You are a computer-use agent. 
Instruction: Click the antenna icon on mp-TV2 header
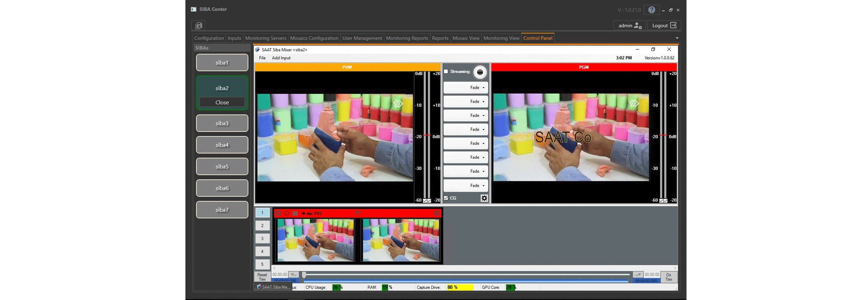coord(358,213)
